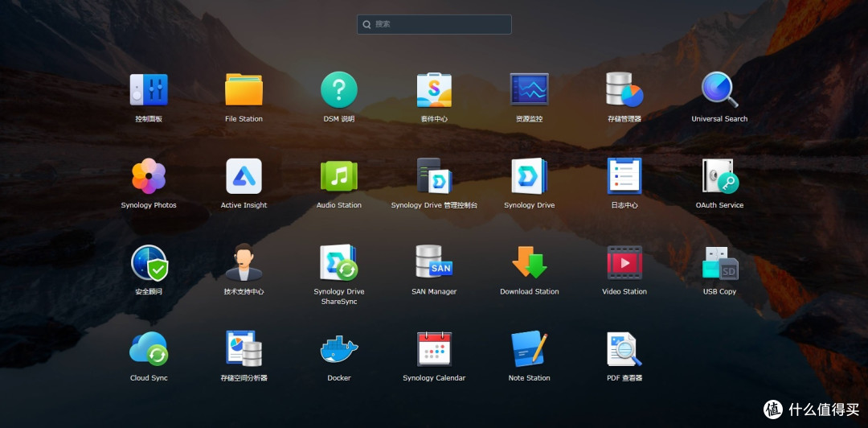Open 套件中心 Package Center
Image resolution: width=868 pixels, height=428 pixels.
pos(434,90)
